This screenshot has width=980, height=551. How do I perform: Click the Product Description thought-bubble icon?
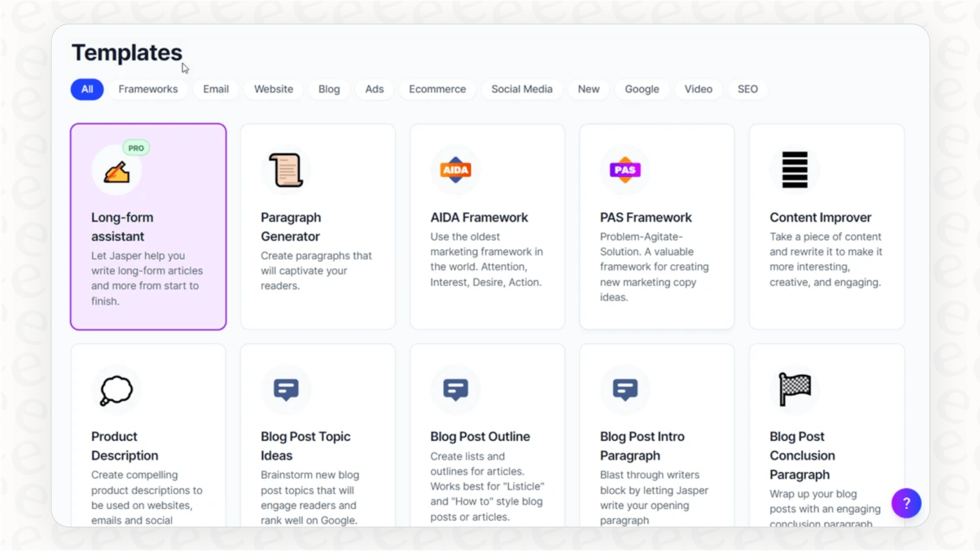pos(116,389)
